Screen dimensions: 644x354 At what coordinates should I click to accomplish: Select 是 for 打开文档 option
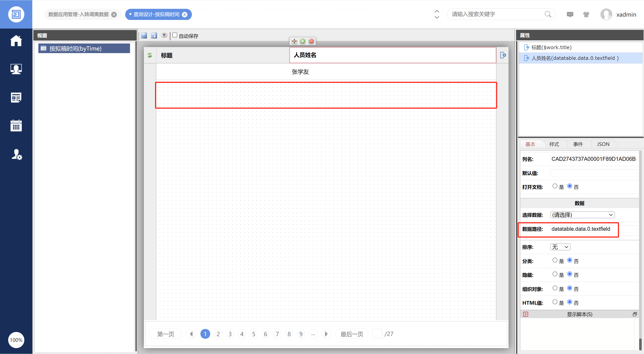(555, 186)
